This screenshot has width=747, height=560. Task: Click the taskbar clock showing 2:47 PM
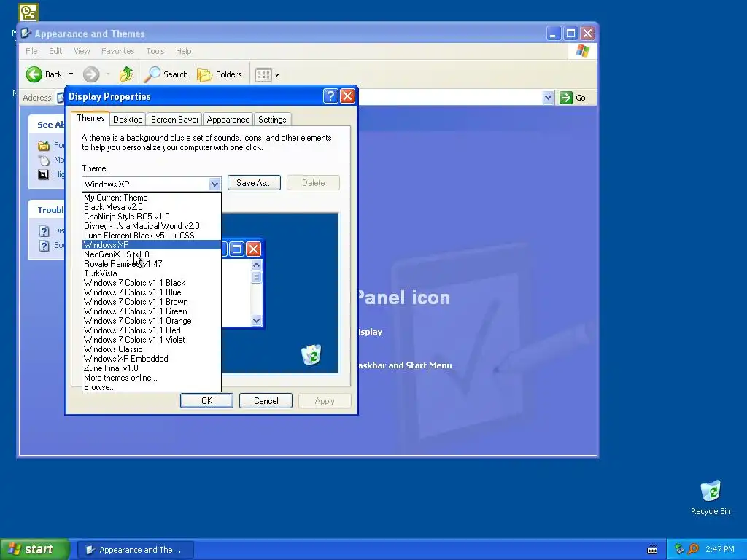pos(720,550)
